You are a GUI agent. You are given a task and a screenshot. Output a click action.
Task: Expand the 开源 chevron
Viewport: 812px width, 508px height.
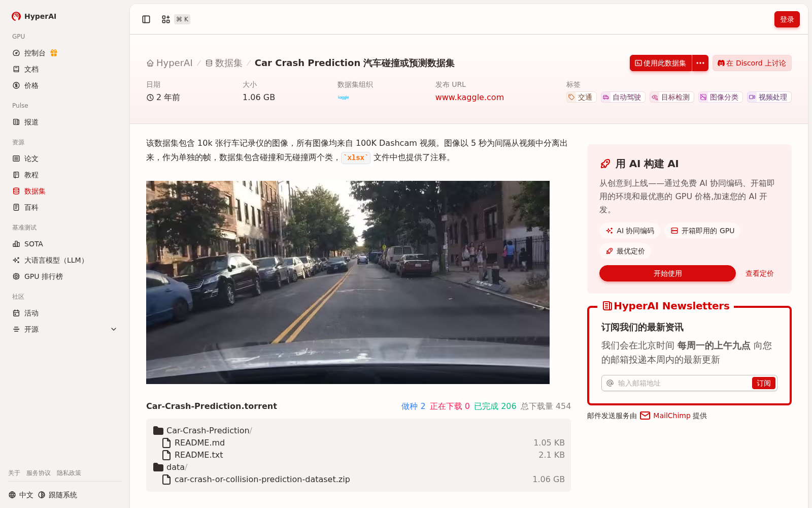coord(114,329)
